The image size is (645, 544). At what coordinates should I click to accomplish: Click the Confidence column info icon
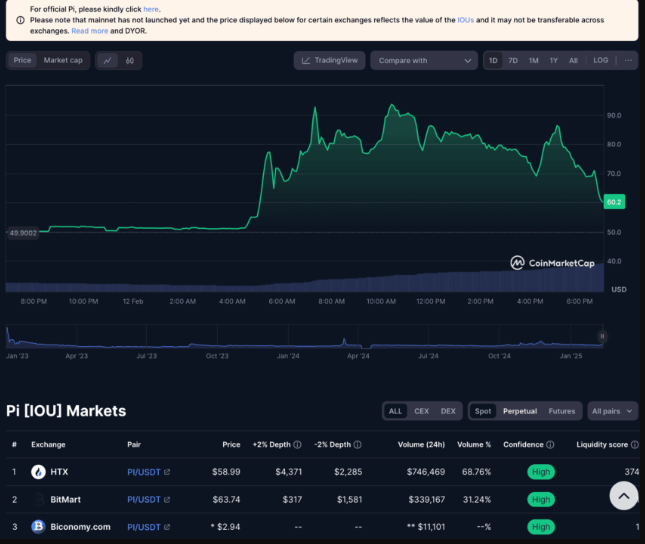pyautogui.click(x=550, y=444)
